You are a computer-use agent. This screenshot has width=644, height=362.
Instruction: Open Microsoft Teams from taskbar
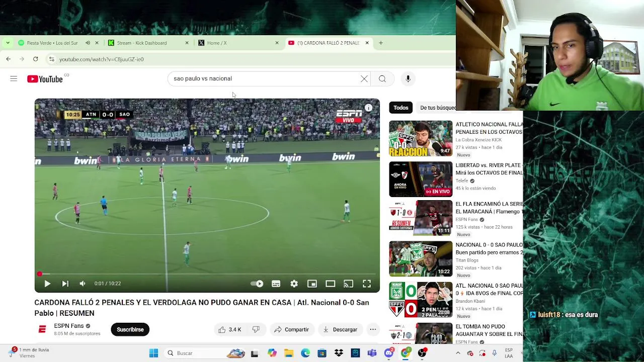372,353
